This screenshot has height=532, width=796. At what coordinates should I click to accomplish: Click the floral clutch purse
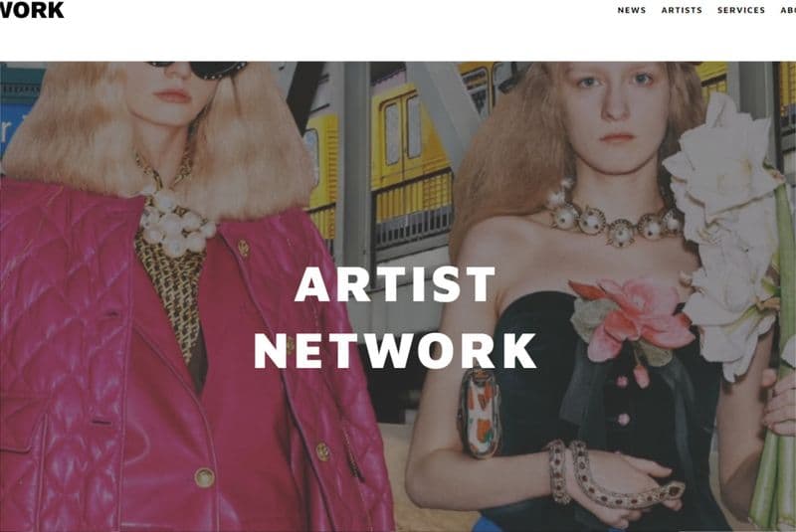(x=479, y=412)
